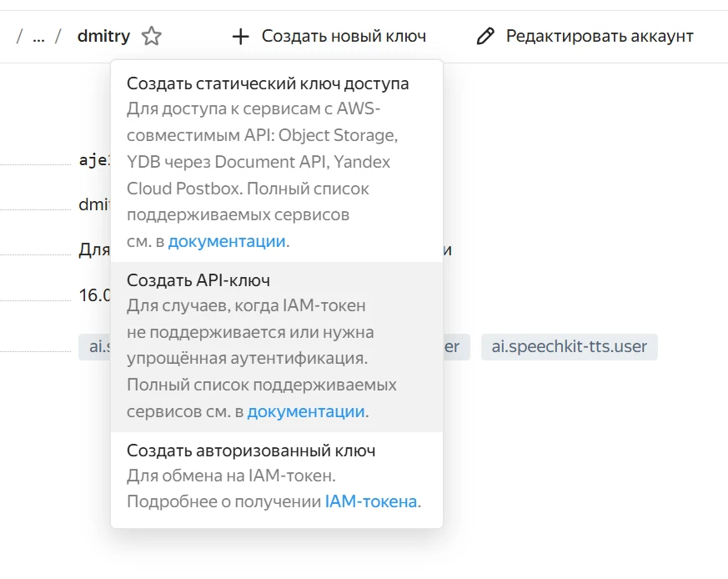
Task: Choose Создать API-ключ menu entry
Action: click(277, 347)
